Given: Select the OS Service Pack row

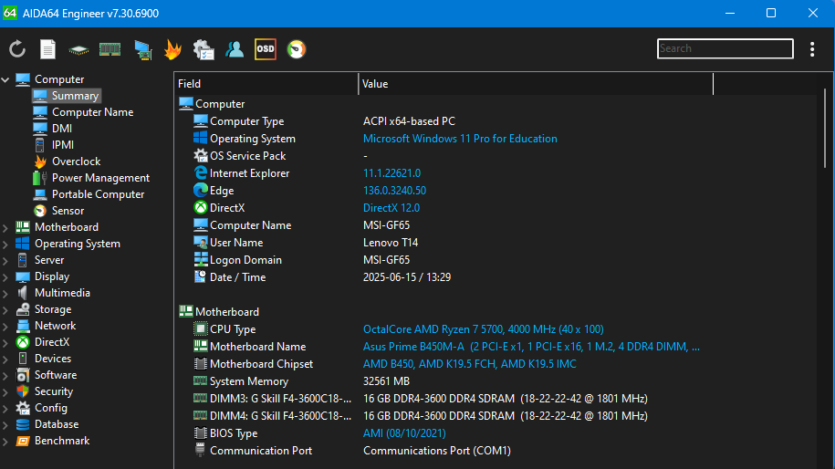Looking at the screenshot, I should point(495,156).
